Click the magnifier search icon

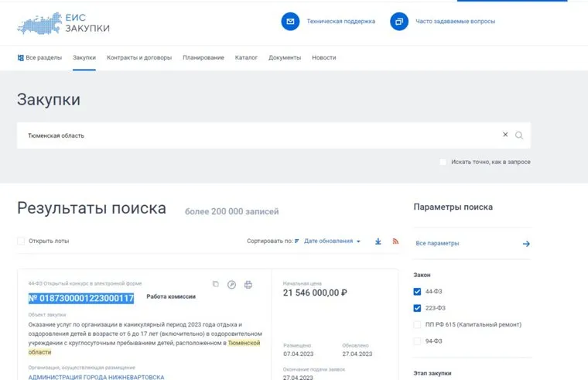[x=519, y=135]
